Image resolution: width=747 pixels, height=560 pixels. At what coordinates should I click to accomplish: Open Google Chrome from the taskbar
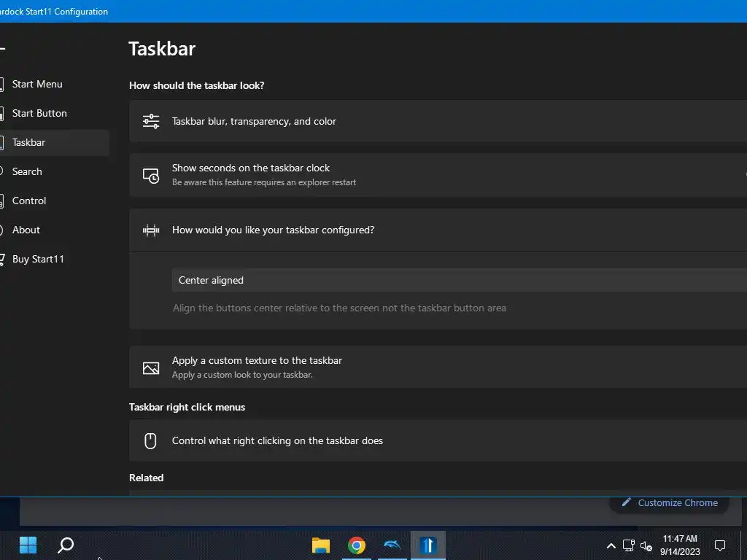tap(356, 545)
